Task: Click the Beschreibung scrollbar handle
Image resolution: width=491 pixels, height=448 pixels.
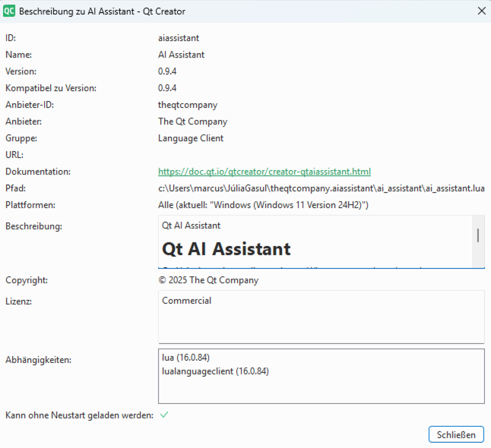Action: click(x=477, y=235)
